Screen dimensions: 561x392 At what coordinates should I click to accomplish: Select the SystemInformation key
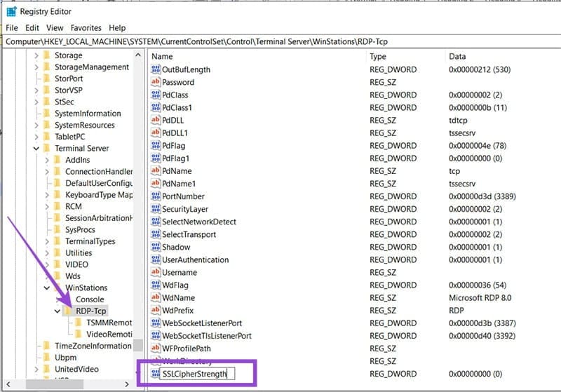(88, 114)
